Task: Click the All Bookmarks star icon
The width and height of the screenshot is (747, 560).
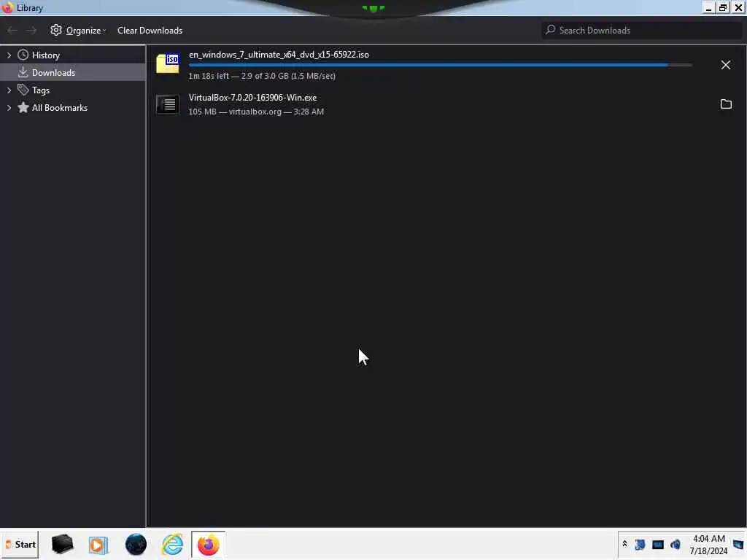Action: click(x=23, y=107)
